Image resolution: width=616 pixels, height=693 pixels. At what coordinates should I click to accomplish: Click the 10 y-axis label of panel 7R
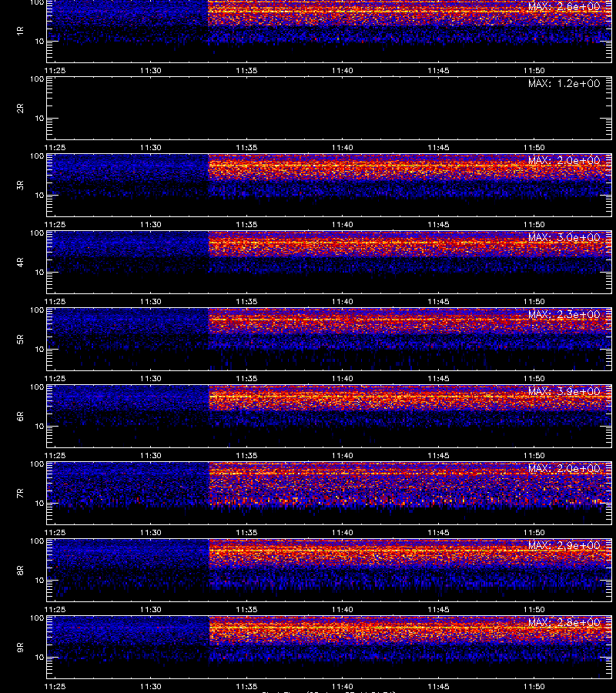pyautogui.click(x=39, y=504)
